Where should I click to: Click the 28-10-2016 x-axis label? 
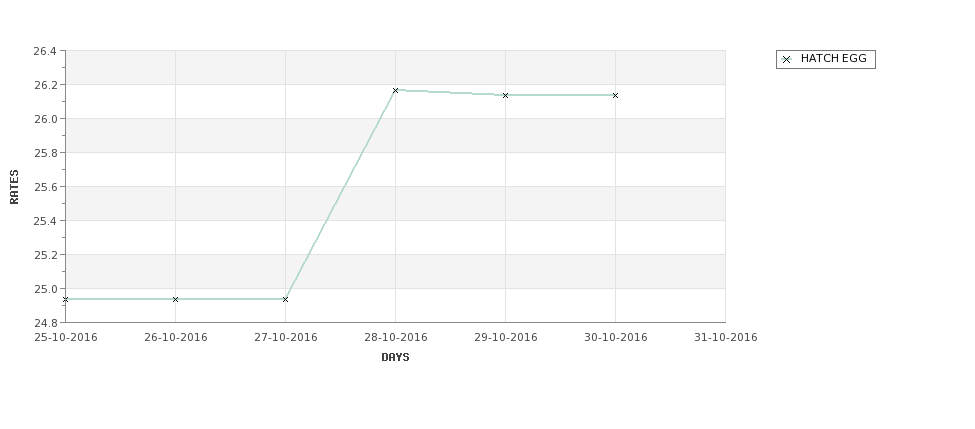coord(395,338)
